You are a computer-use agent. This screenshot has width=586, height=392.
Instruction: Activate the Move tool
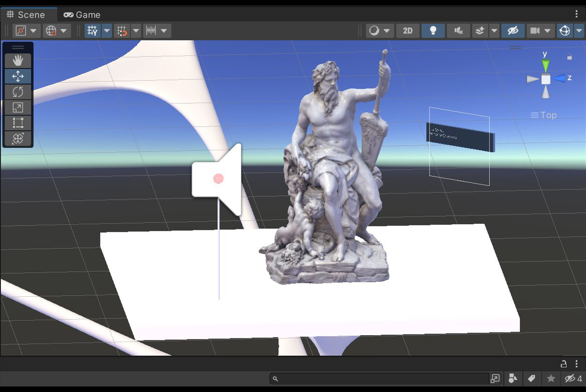pos(18,76)
